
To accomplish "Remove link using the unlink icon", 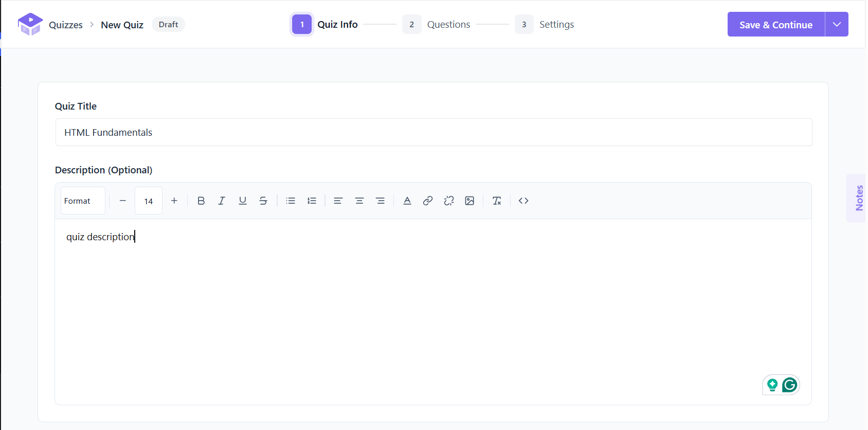I will (x=449, y=201).
